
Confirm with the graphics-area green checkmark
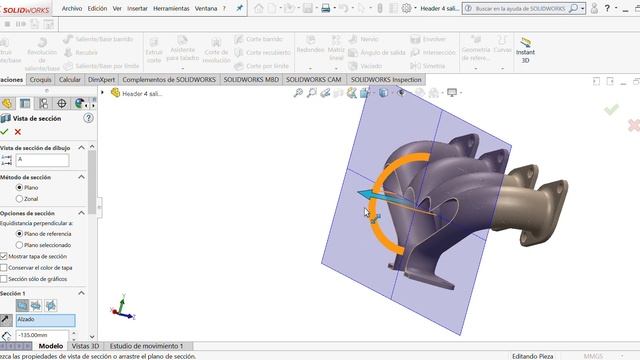click(x=611, y=109)
